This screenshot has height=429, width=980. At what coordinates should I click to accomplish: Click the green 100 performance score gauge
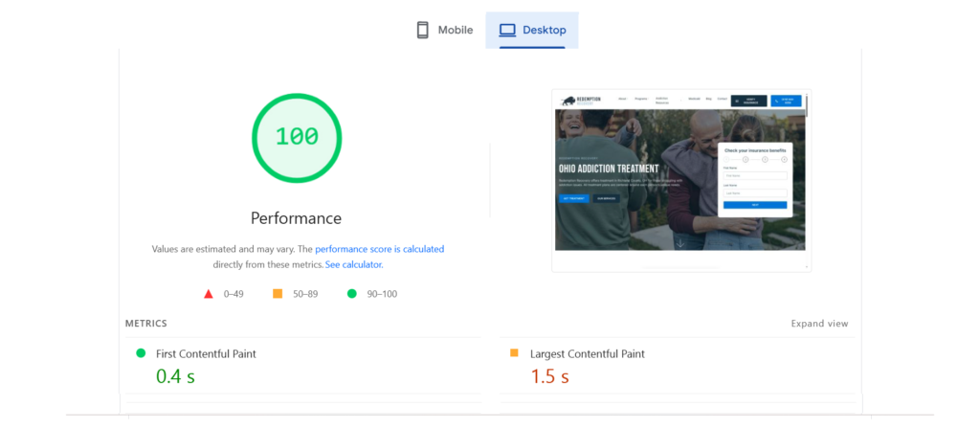(296, 137)
